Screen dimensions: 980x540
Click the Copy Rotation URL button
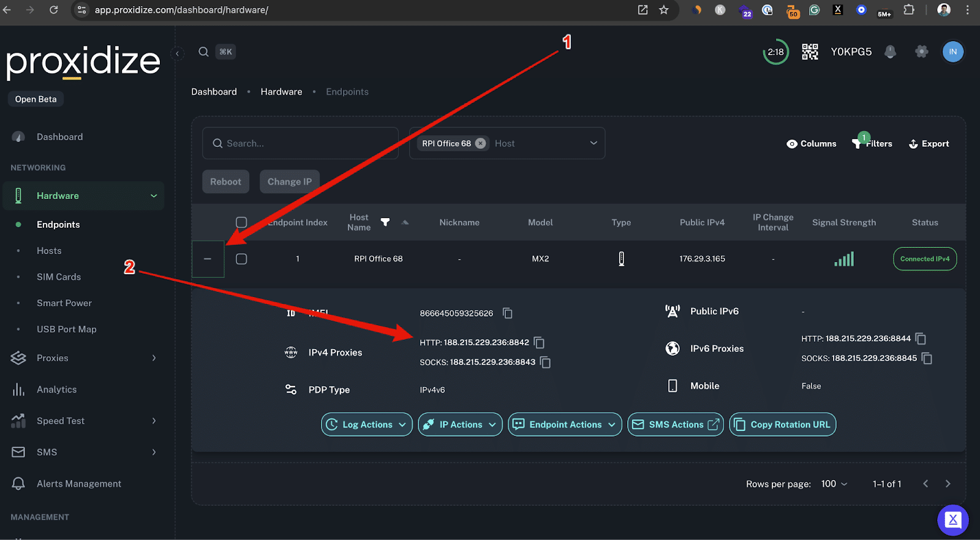[x=782, y=424]
